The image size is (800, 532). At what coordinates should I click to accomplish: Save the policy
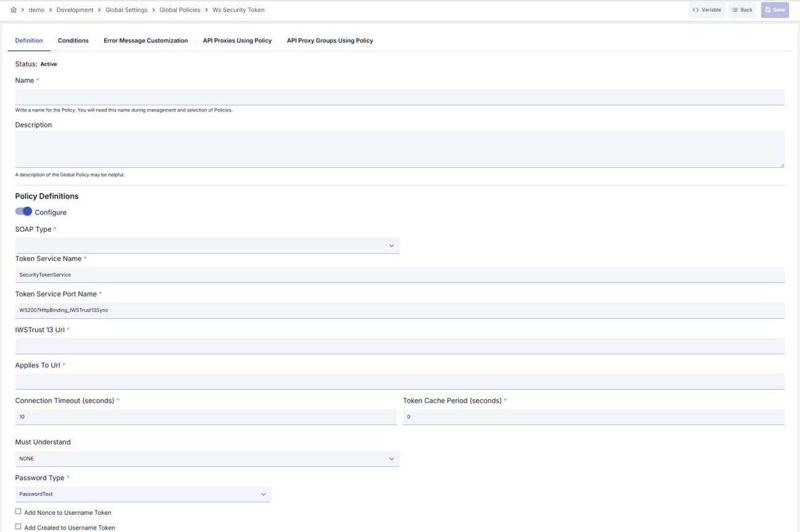(775, 10)
